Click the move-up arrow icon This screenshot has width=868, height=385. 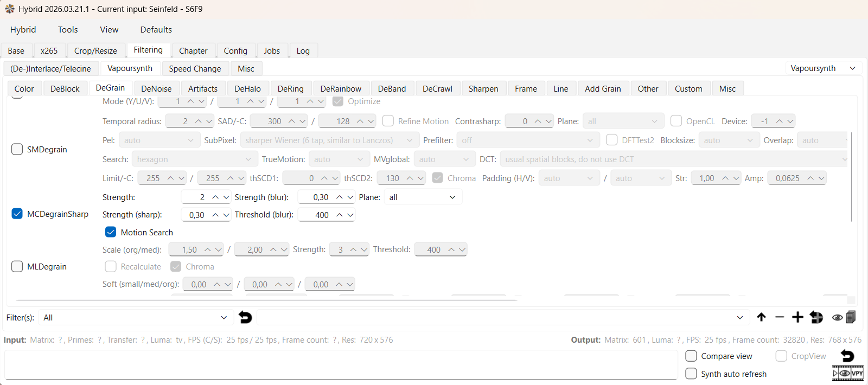click(761, 317)
